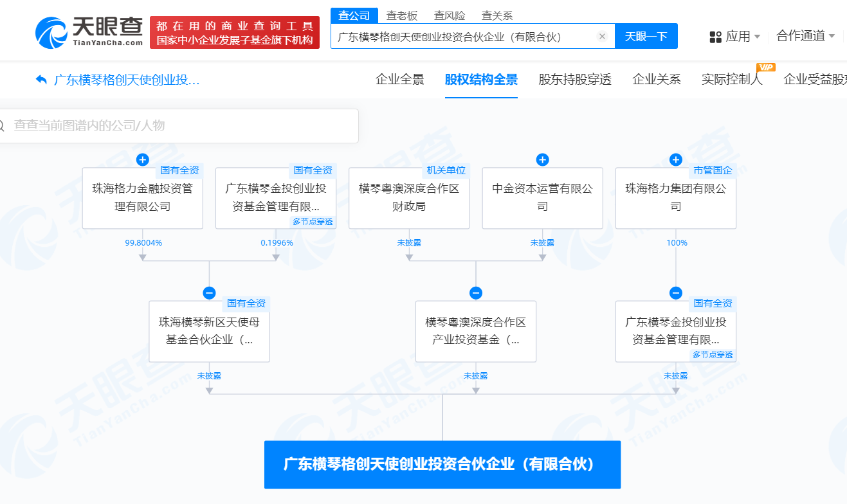Click 未披露 label under 财政局 node
The width and height of the screenshot is (847, 504).
[x=409, y=243]
